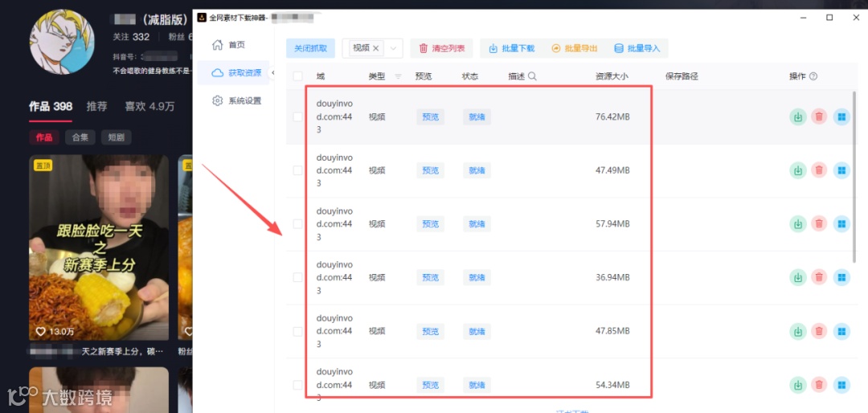Delete the 57.94MB video row

click(x=819, y=223)
